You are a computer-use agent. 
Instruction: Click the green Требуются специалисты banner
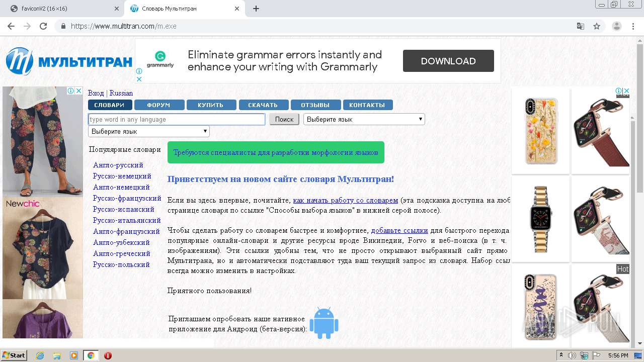[x=276, y=152]
